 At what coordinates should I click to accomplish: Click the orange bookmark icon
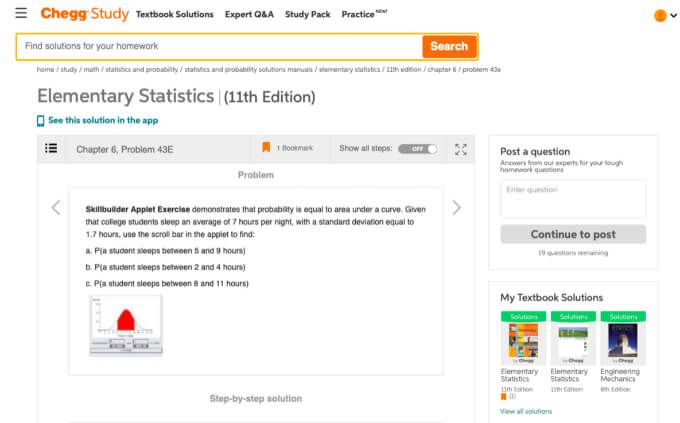[266, 148]
